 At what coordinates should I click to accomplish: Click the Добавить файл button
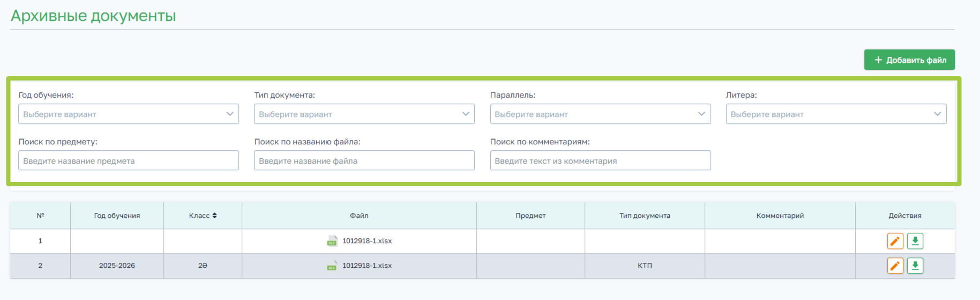(x=909, y=60)
